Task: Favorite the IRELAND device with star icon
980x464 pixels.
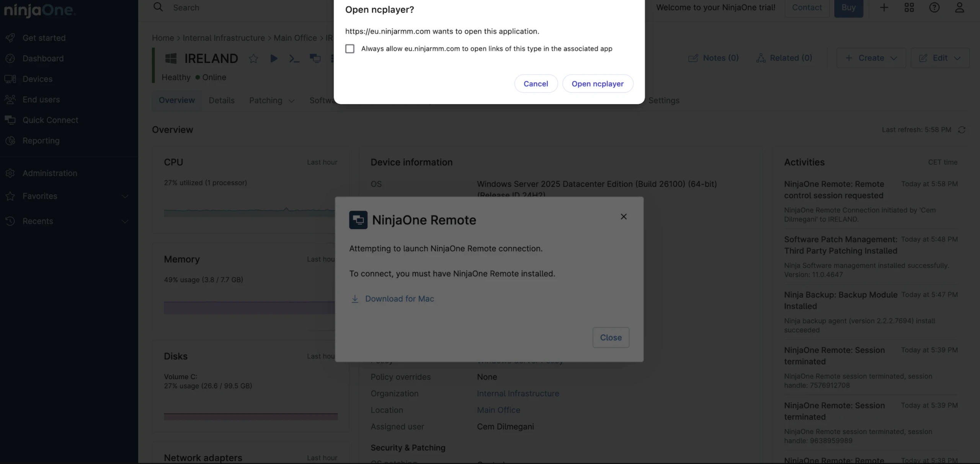Action: (x=253, y=58)
